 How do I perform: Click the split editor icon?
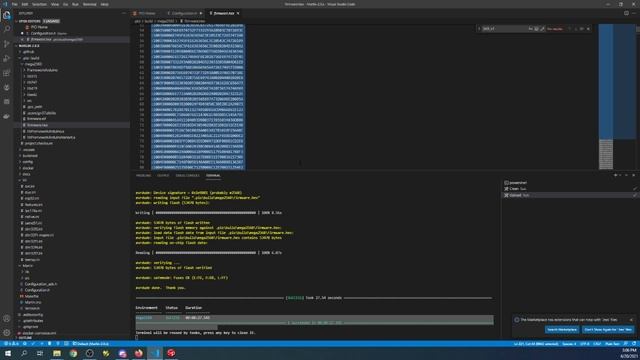point(626,13)
